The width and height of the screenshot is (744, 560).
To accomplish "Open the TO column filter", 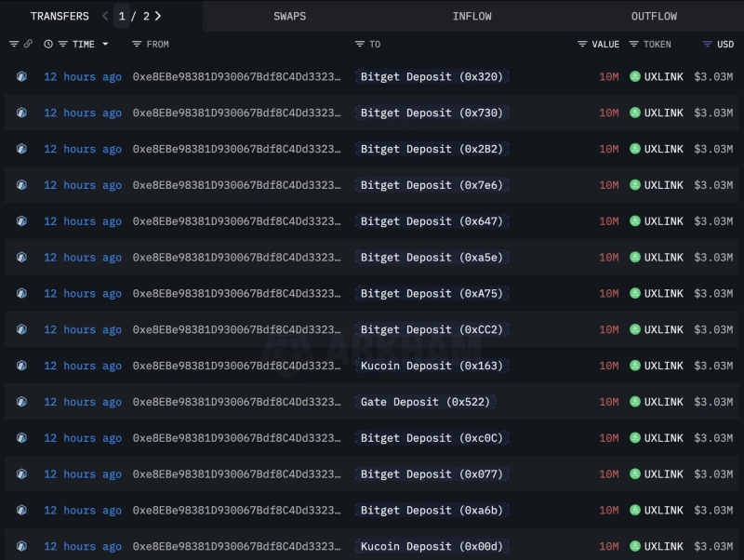I will [360, 44].
